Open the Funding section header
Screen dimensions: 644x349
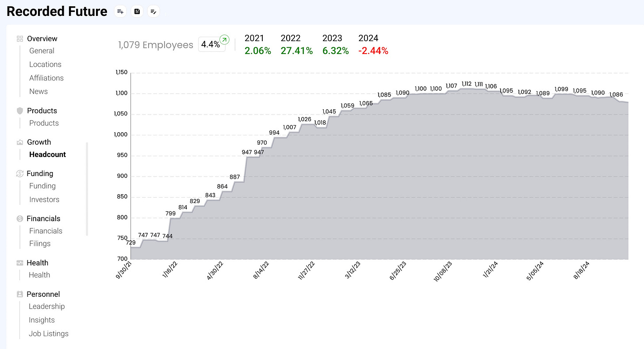pos(40,173)
